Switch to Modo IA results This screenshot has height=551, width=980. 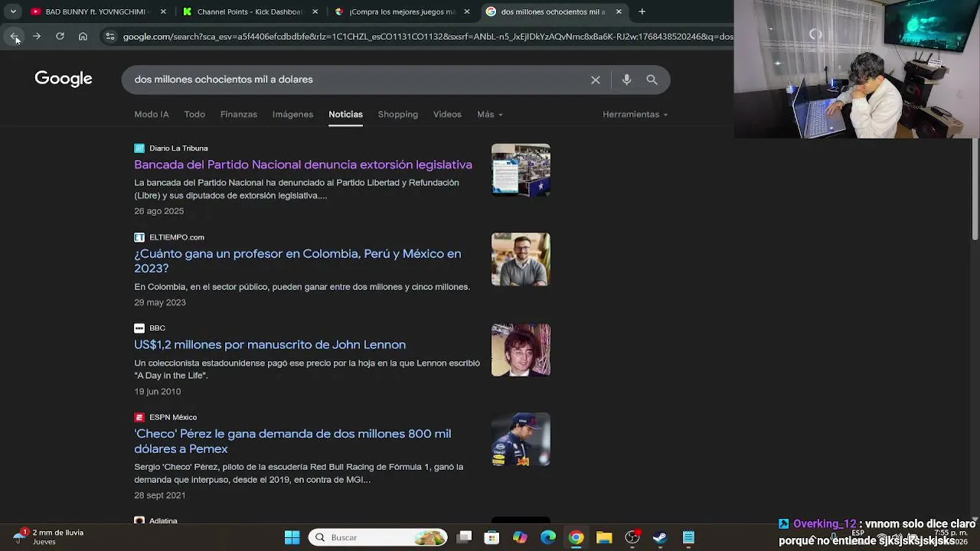tap(152, 114)
